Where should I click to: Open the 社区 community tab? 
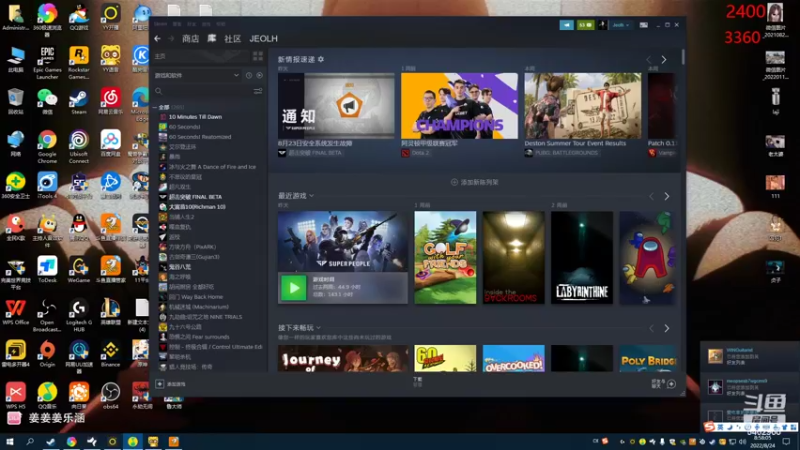233,39
